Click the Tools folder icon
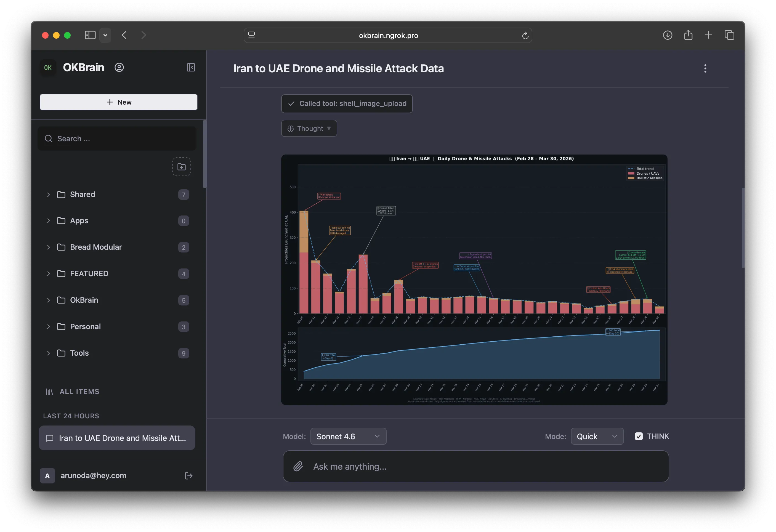Image resolution: width=776 pixels, height=532 pixels. (62, 353)
